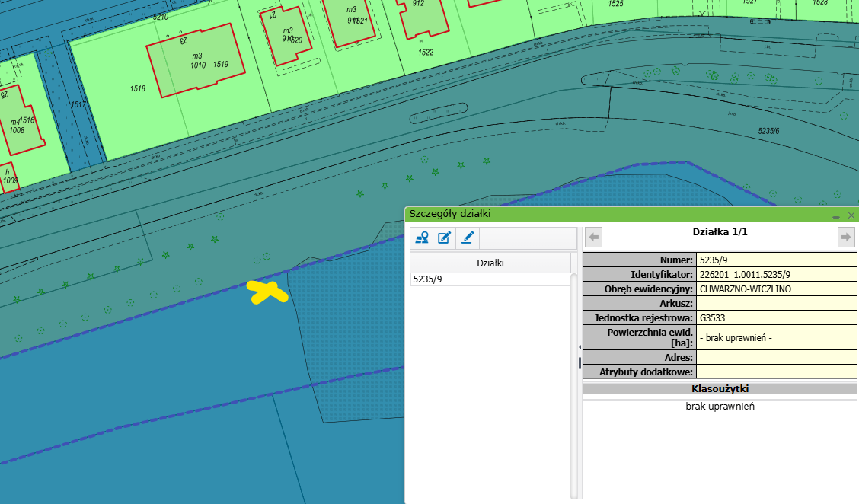
Task: Click parcel label 1517 on the map
Action: [78, 104]
